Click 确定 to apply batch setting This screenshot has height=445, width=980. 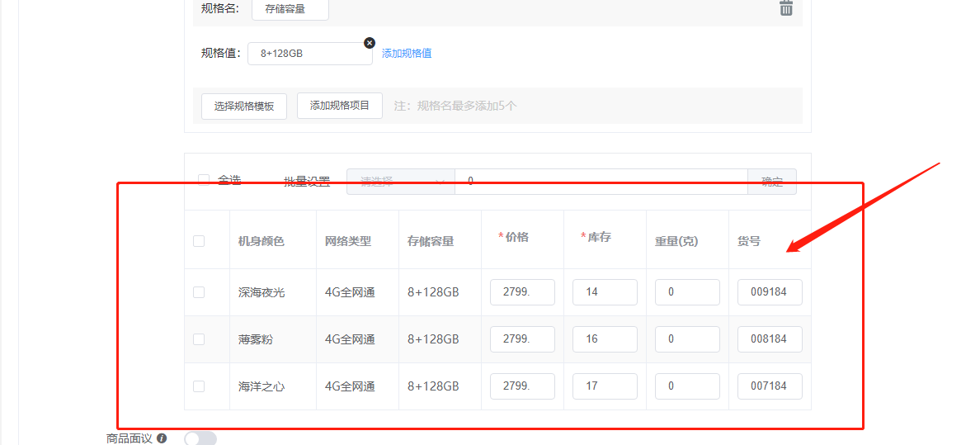(772, 182)
